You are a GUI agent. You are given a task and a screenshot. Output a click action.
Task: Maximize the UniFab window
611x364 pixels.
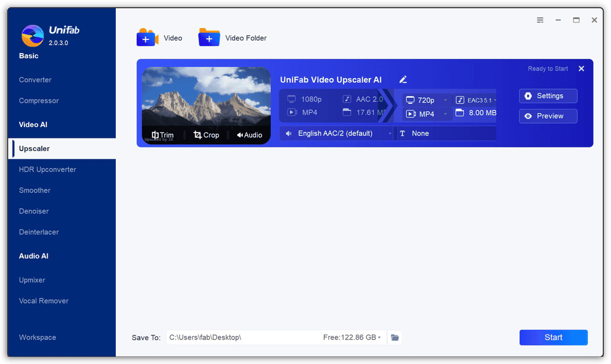click(x=576, y=20)
